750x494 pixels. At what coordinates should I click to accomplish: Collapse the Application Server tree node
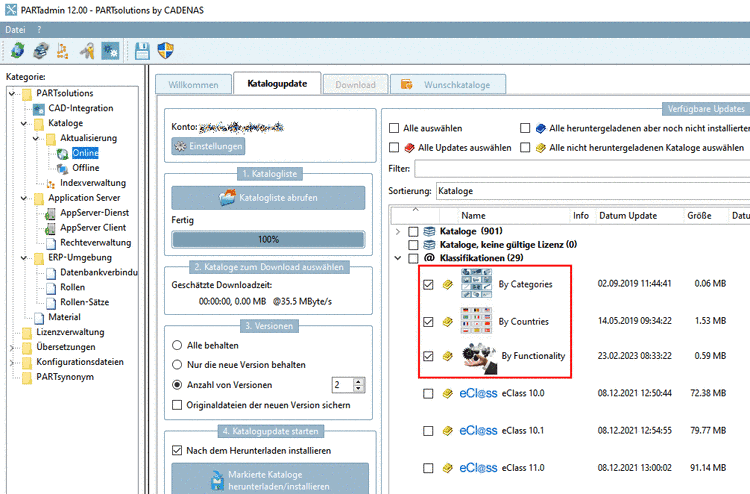pyautogui.click(x=24, y=198)
